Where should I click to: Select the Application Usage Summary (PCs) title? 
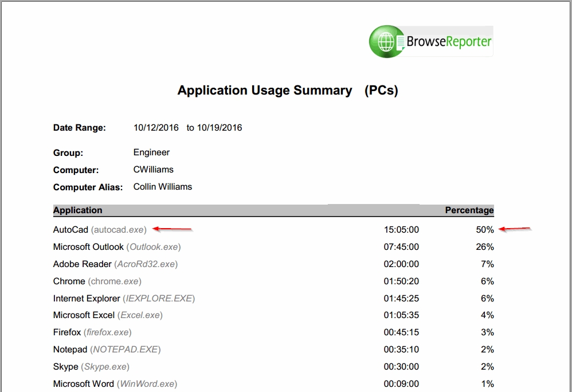(288, 90)
